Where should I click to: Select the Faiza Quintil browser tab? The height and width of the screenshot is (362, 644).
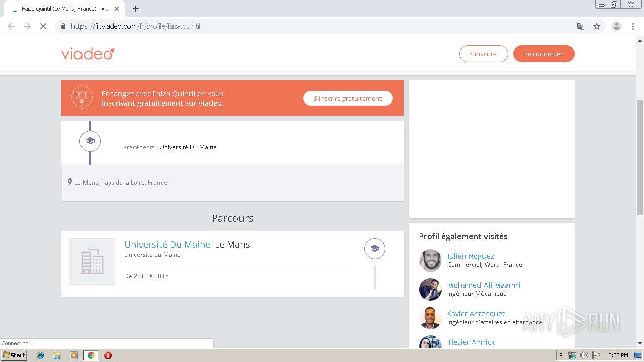(x=65, y=9)
